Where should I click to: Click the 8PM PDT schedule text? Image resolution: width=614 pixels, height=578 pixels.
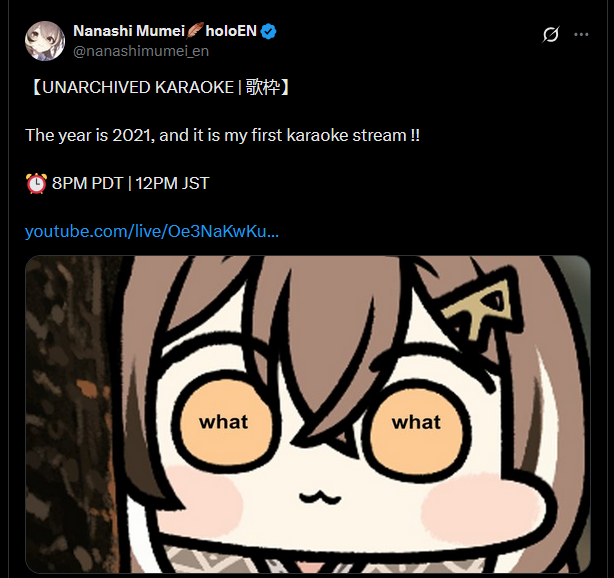pyautogui.click(x=88, y=183)
